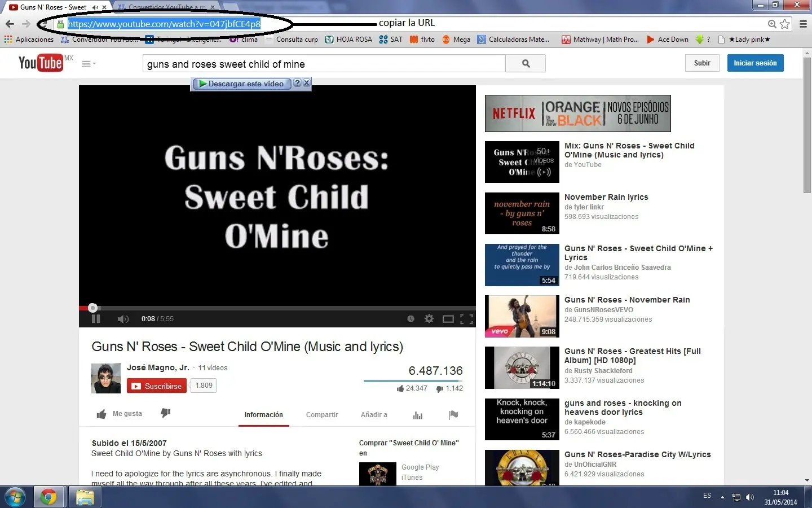Open November Rain lyrics video title
The width and height of the screenshot is (812, 508).
click(x=606, y=197)
